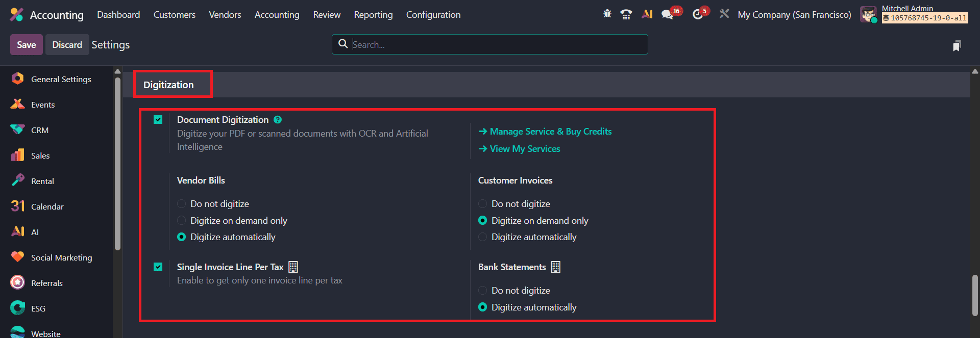The image size is (980, 338).
Task: Click the Settings breadcrumb title
Action: tap(111, 45)
